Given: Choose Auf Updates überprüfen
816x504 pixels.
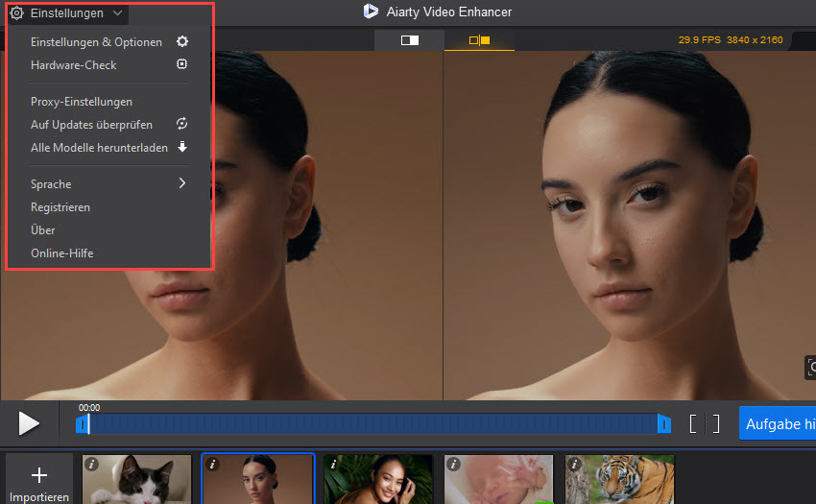Looking at the screenshot, I should 108,125.
